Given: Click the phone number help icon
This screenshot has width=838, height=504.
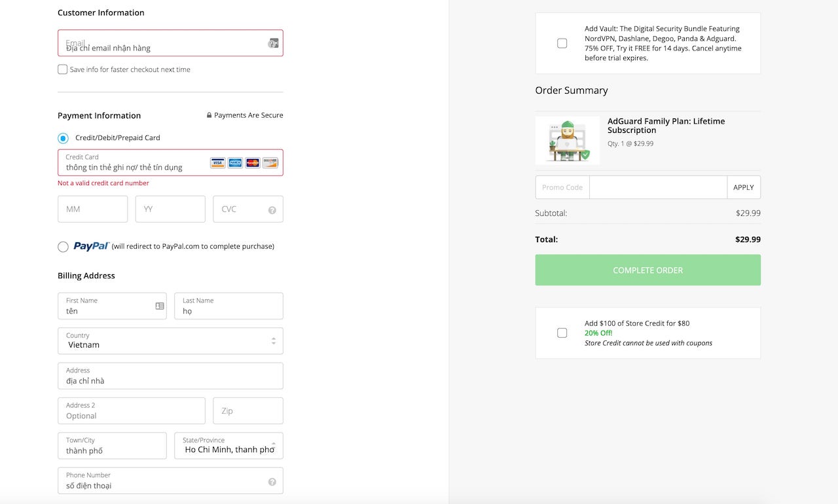Looking at the screenshot, I should [x=272, y=482].
